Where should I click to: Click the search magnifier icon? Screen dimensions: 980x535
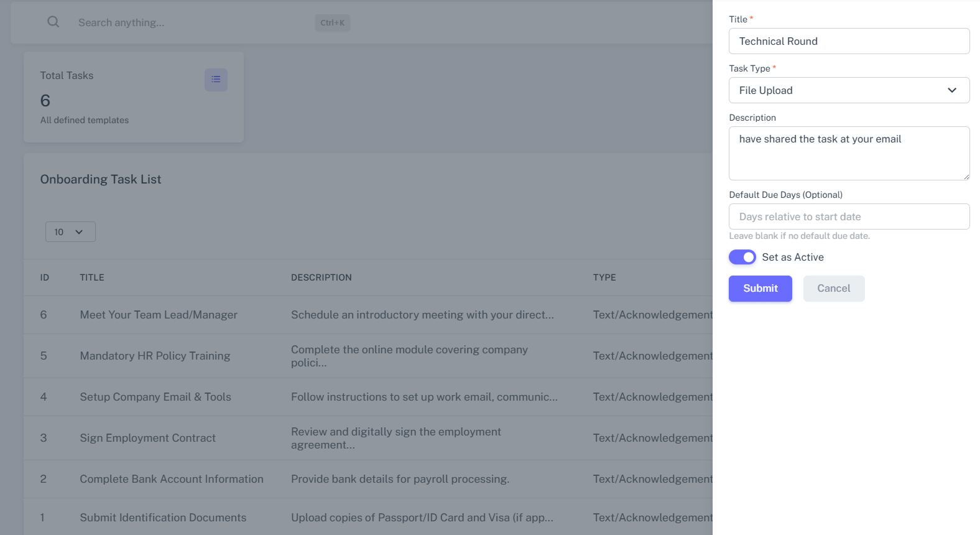coord(53,22)
